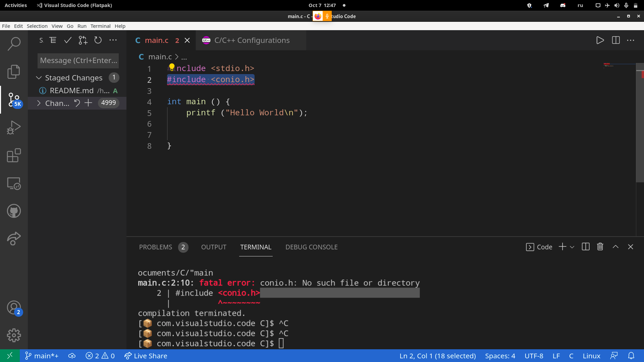
Task: Split the terminal panel
Action: point(586,247)
